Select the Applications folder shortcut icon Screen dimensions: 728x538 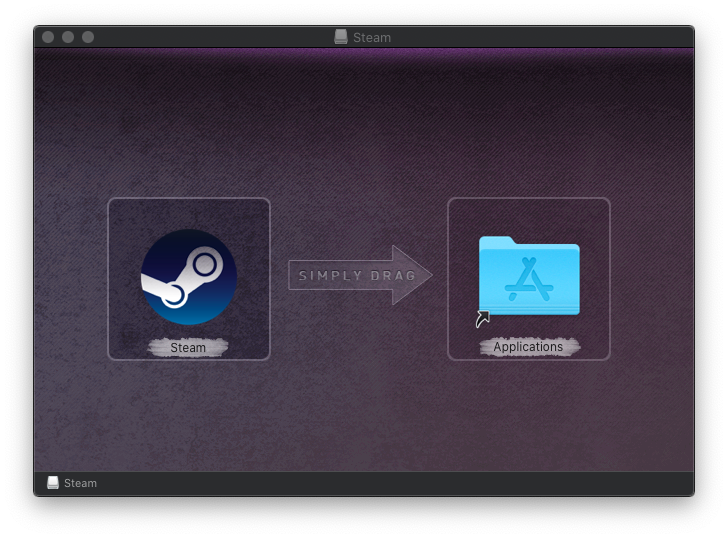tap(529, 277)
